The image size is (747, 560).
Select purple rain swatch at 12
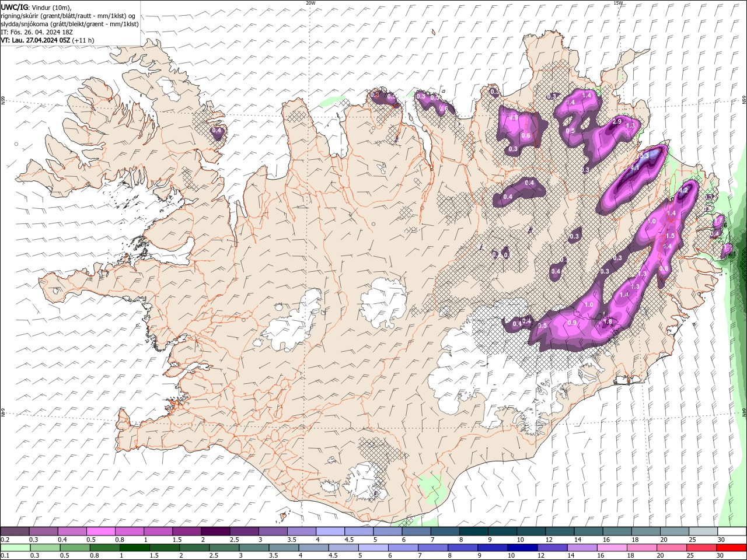coord(551,548)
